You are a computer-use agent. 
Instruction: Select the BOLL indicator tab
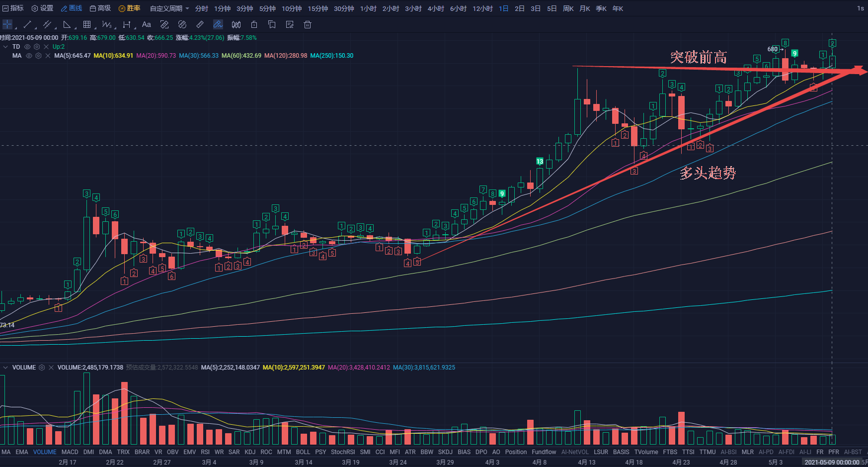[303, 452]
